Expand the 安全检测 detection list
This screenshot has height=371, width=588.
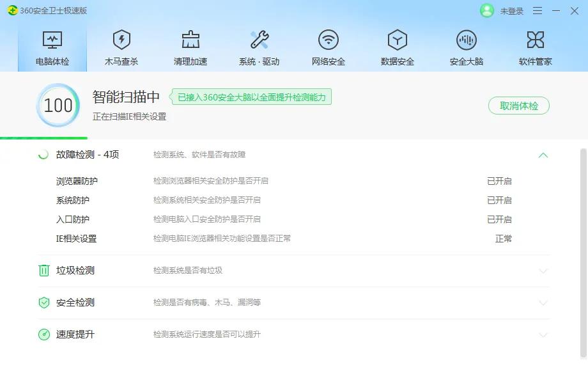[x=544, y=302]
